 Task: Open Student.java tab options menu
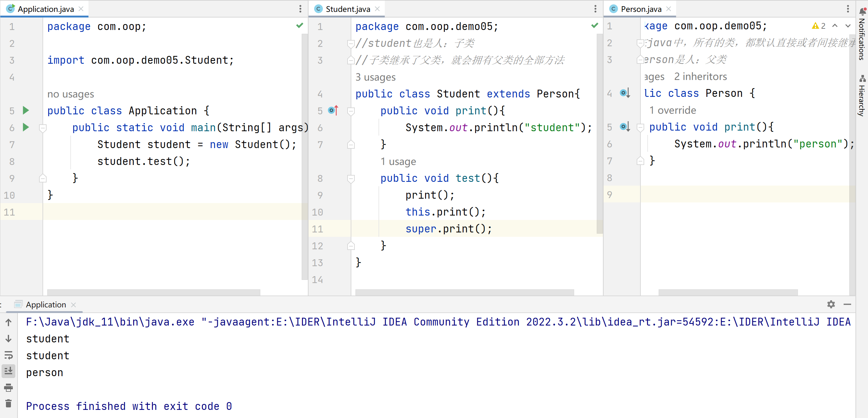pyautogui.click(x=595, y=9)
